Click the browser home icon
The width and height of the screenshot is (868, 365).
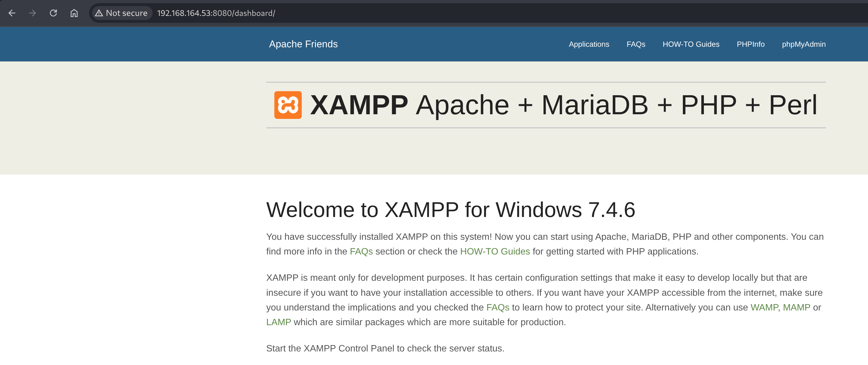[74, 13]
